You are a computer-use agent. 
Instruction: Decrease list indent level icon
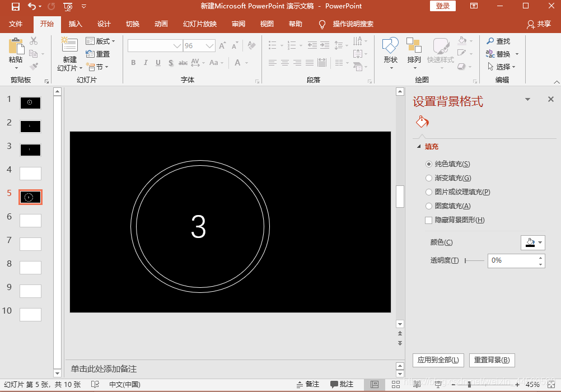click(312, 45)
